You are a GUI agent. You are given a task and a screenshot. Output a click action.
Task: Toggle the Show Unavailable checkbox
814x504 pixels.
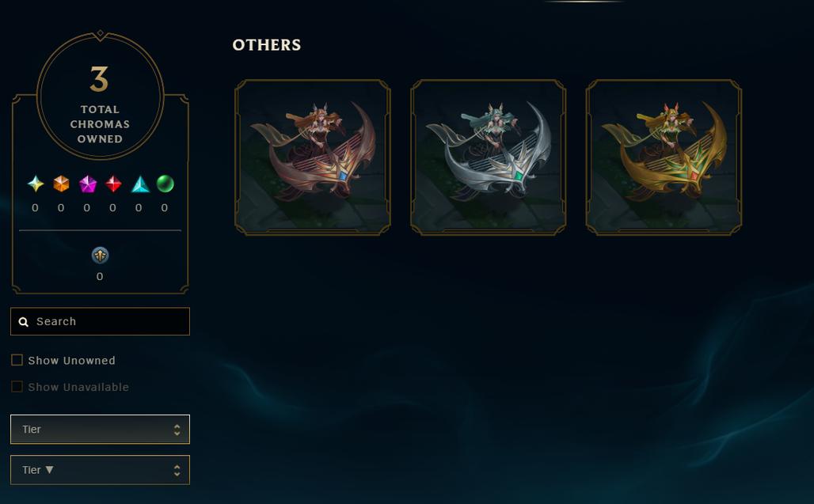click(x=17, y=386)
